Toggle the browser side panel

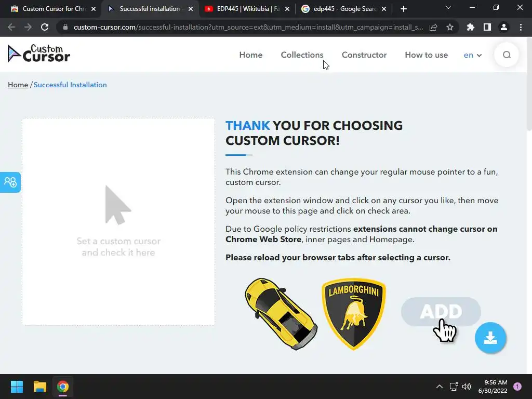click(x=487, y=27)
